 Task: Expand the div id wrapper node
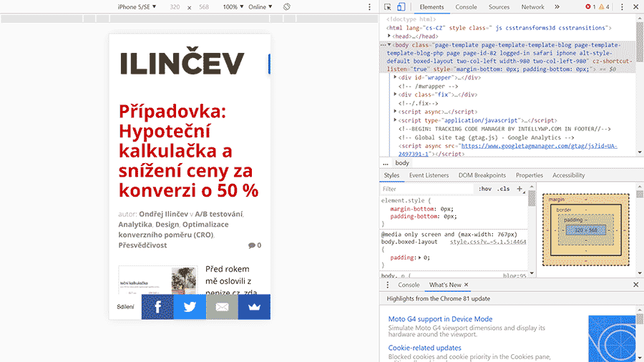coord(395,77)
